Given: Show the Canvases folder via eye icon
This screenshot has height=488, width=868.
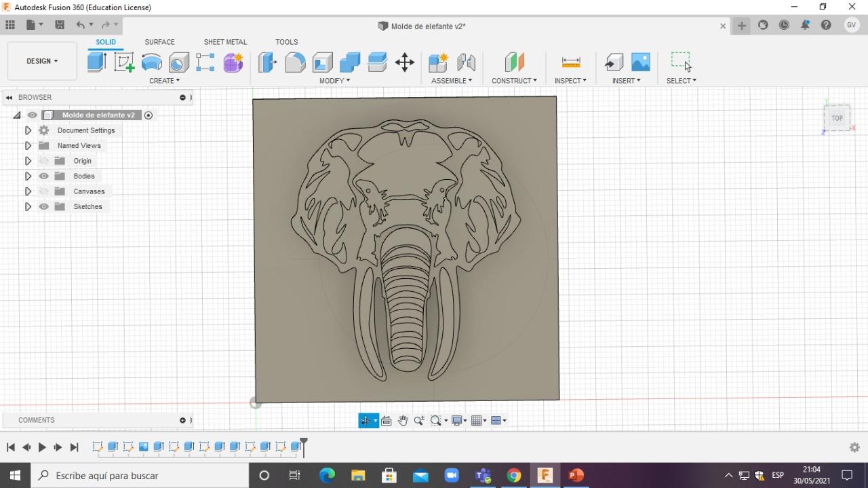Looking at the screenshot, I should (x=44, y=191).
